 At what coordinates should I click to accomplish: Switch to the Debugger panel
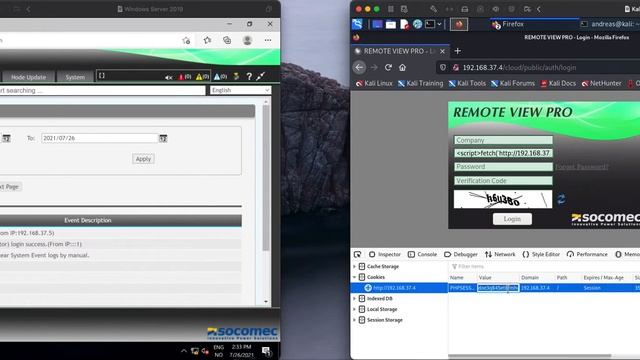(461, 254)
